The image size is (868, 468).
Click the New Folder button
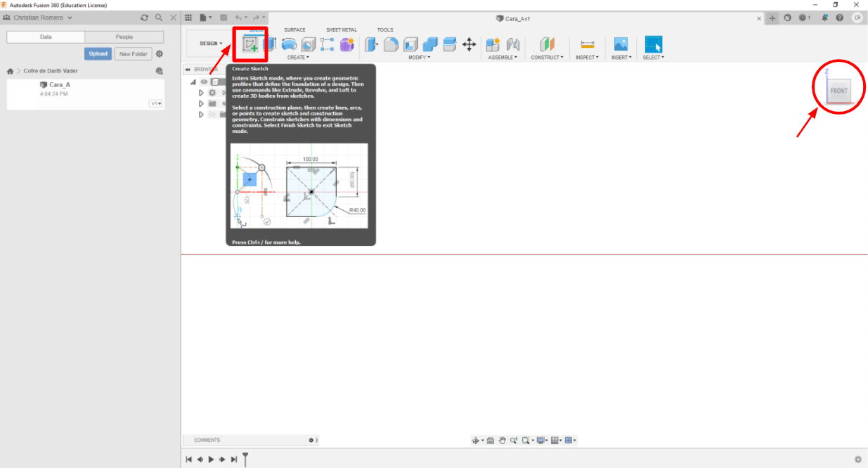[x=133, y=54]
